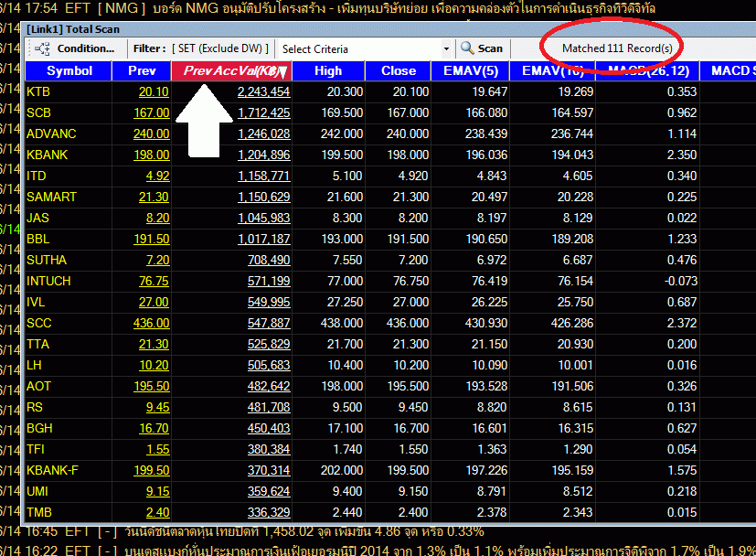The width and height of the screenshot is (756, 556).
Task: Select the TTA symbol
Action: [x=37, y=345]
